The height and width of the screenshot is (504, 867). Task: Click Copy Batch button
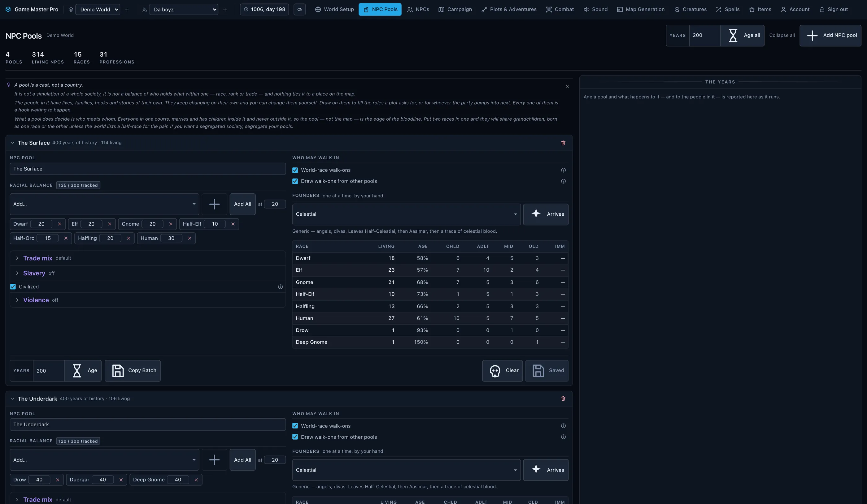click(x=133, y=371)
